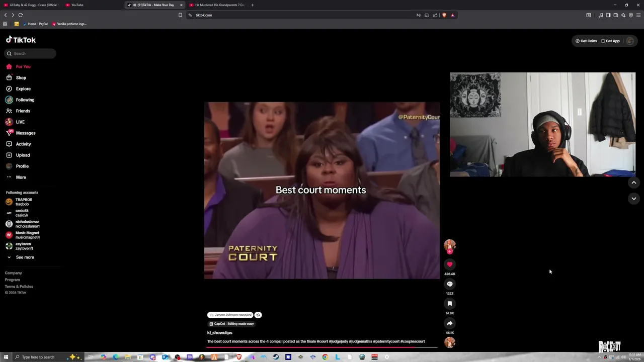Open the Company footer link
This screenshot has width=644, height=362.
click(14, 273)
